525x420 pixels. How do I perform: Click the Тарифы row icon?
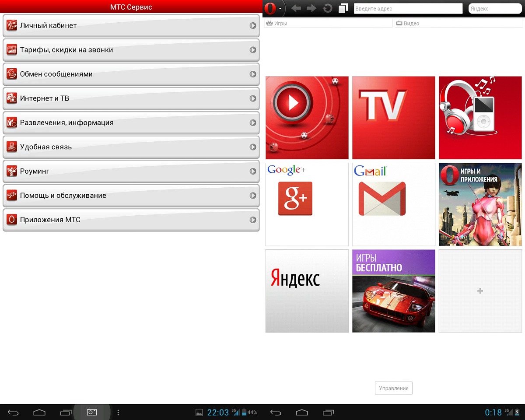[12, 50]
